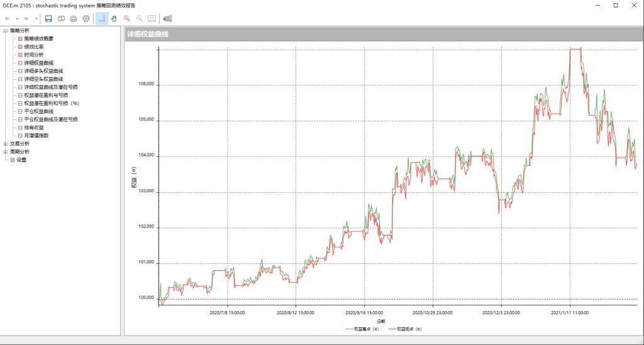Save the report with the floppy disk icon
This screenshot has height=345, width=644.
48,18
